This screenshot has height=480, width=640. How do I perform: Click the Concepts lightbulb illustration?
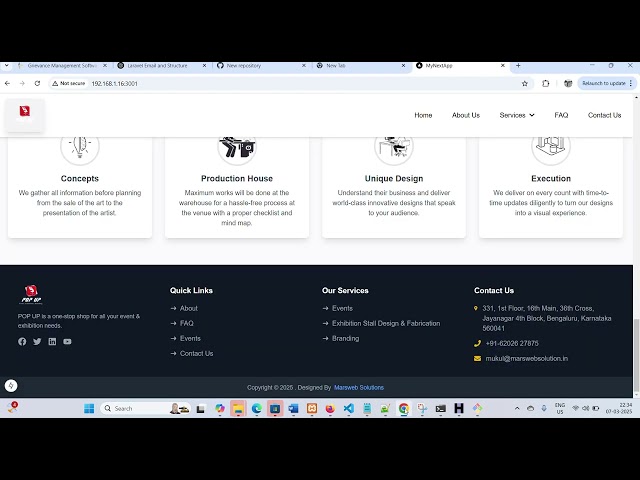click(80, 147)
